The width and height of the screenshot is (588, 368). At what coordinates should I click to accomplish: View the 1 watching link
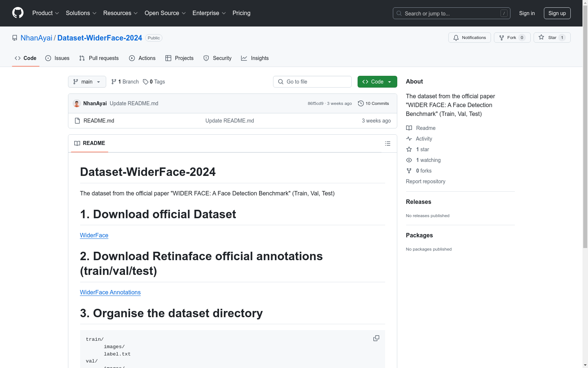pos(423,160)
